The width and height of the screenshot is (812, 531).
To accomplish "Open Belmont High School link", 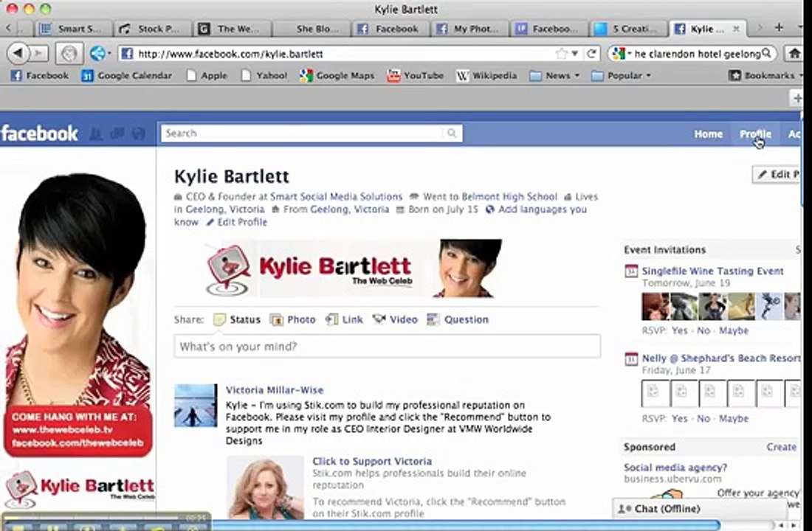I will [x=509, y=197].
